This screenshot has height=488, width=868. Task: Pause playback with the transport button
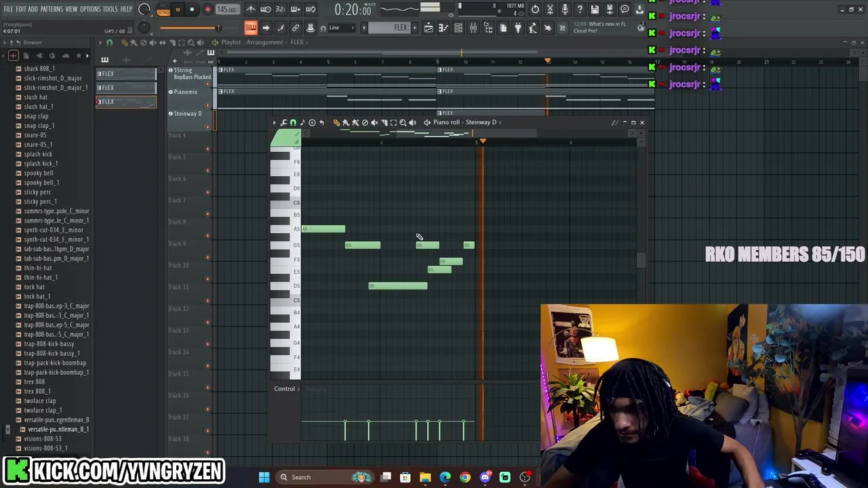click(x=178, y=9)
